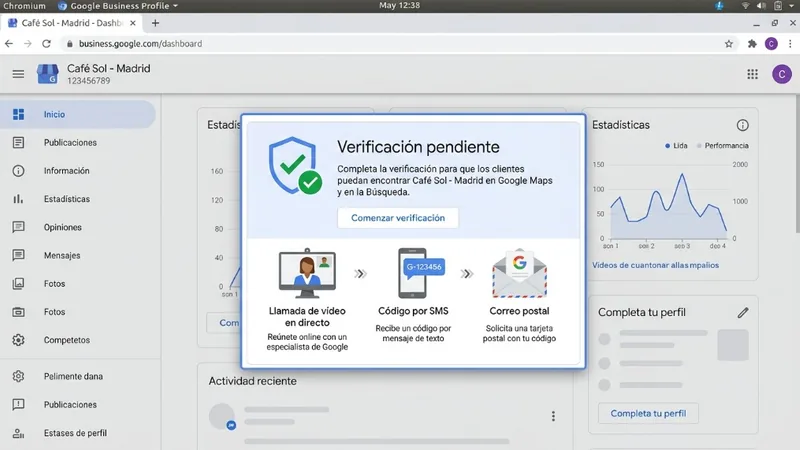
Task: Toggle the Lida chart legend
Action: (x=676, y=146)
